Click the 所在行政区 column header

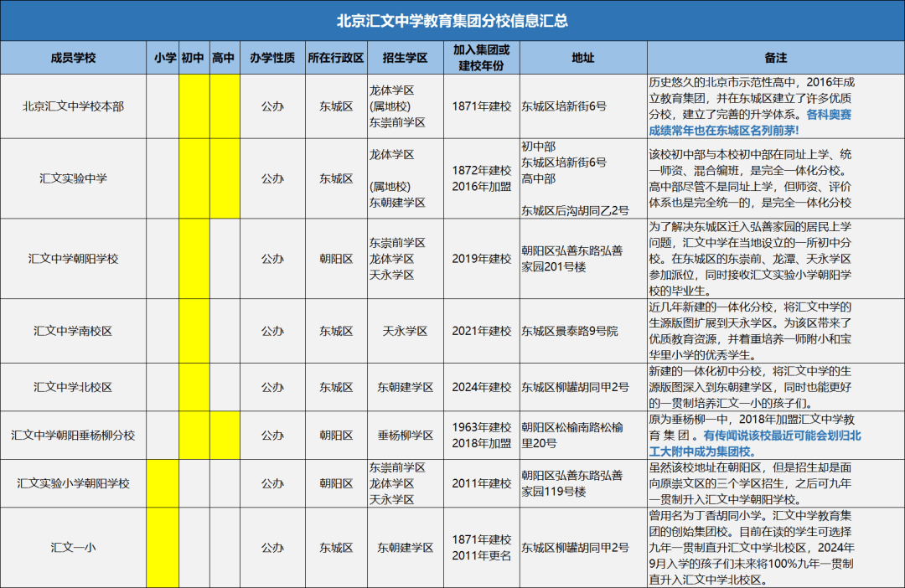336,58
